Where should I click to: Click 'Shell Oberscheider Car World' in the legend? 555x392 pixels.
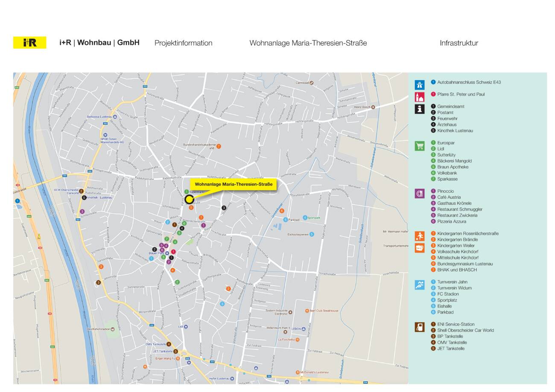click(x=465, y=330)
